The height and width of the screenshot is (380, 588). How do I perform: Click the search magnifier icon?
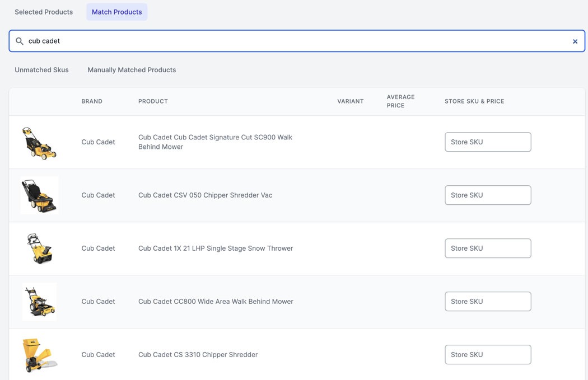pos(20,41)
